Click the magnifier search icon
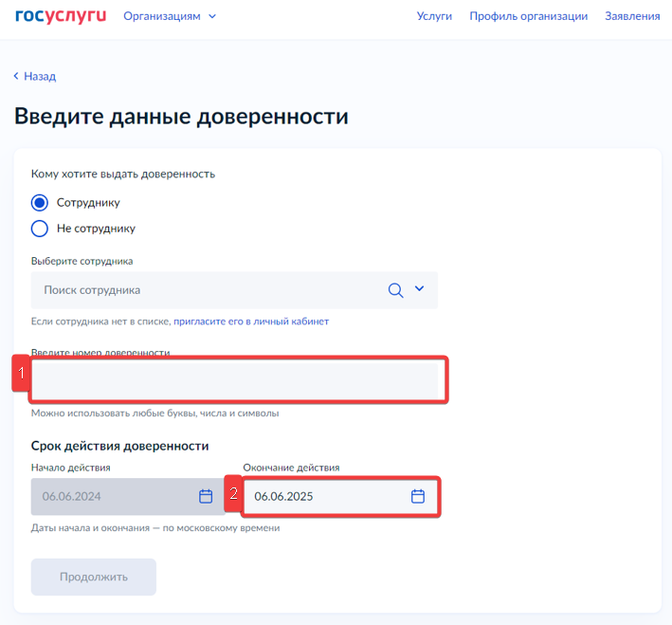 tap(395, 290)
